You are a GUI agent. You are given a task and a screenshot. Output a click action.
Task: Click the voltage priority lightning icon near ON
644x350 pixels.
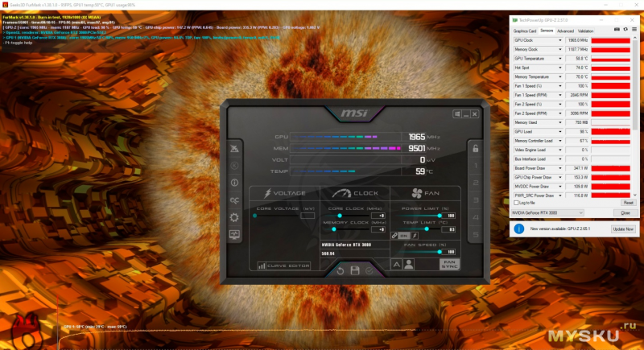coord(415,236)
